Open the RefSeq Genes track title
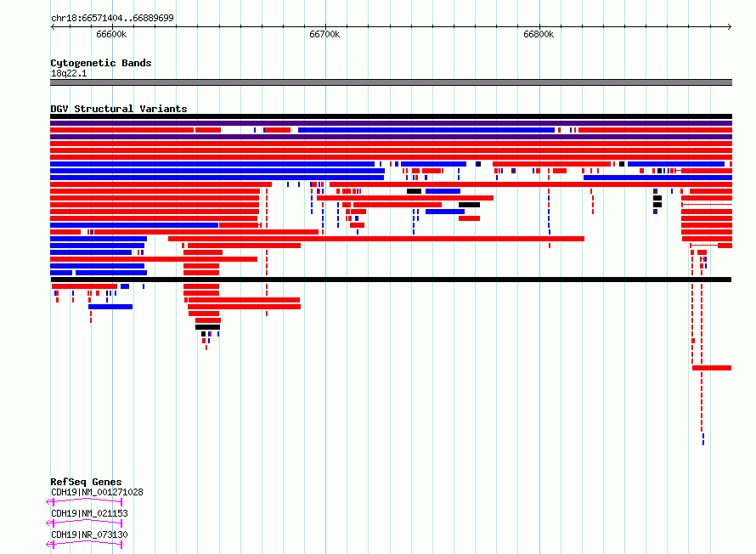 point(86,482)
